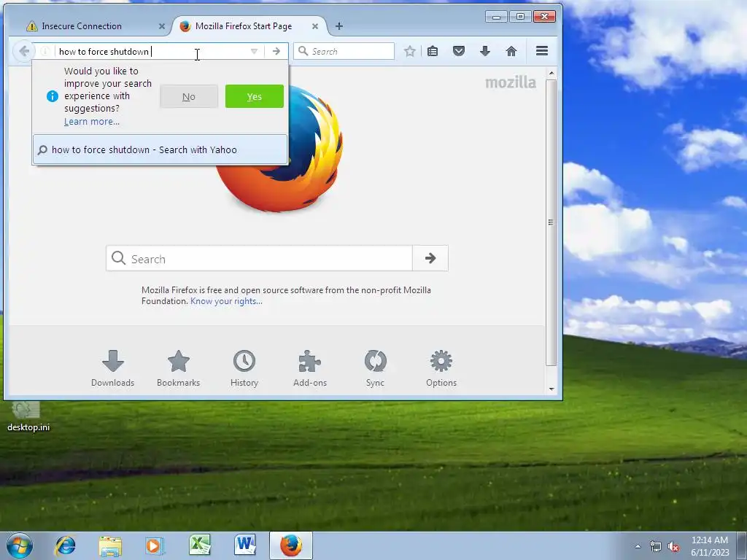Open Windows Explorer from the taskbar
Viewport: 747px width, 560px height.
pos(110,545)
